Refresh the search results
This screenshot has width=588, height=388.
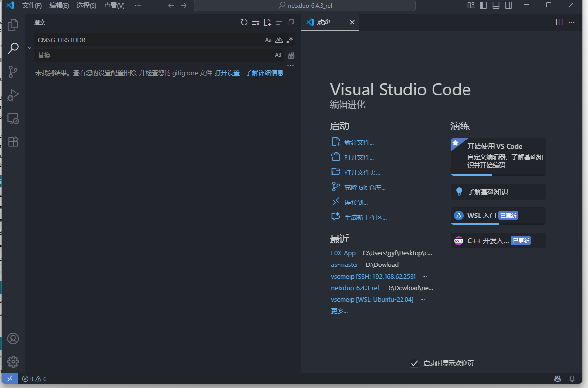[244, 22]
